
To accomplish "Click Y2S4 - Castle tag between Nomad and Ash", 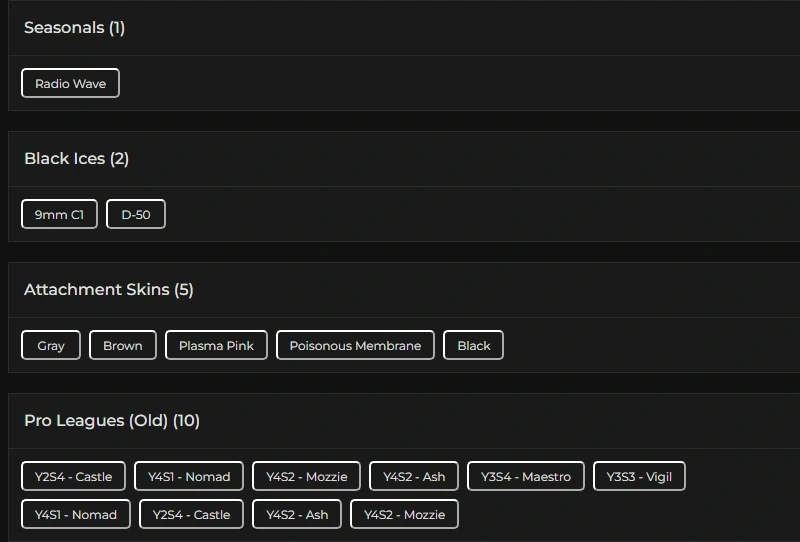I will coord(191,515).
